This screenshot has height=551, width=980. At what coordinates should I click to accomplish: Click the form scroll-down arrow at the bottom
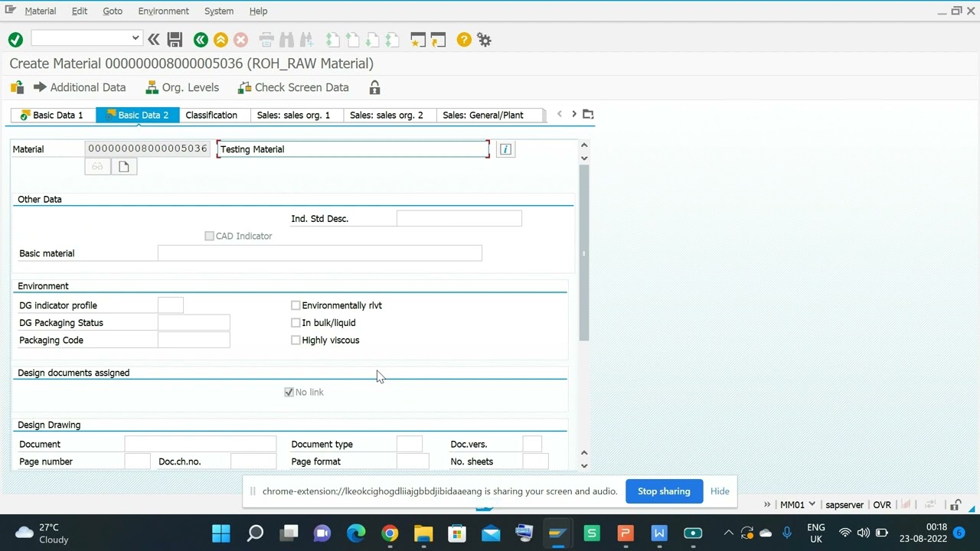(x=584, y=465)
